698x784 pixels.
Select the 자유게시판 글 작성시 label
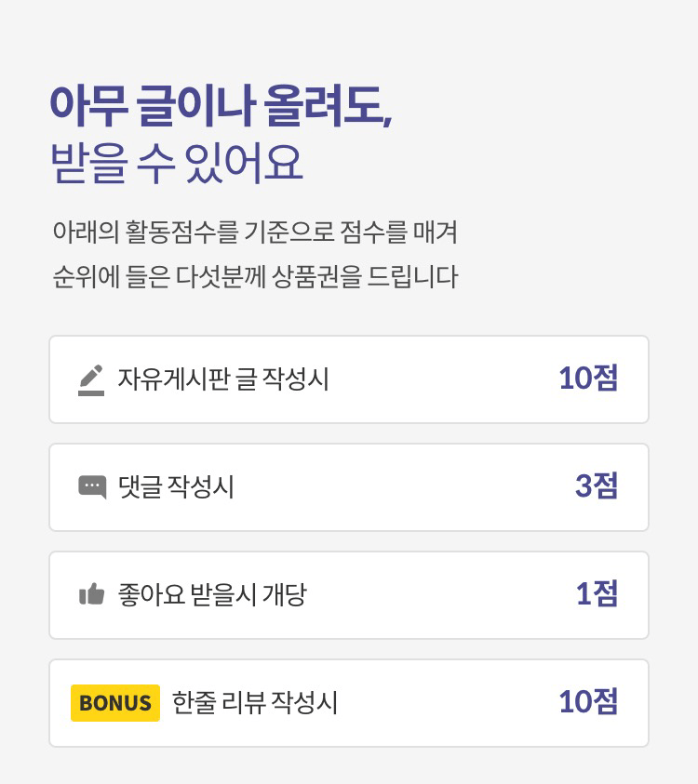(223, 379)
